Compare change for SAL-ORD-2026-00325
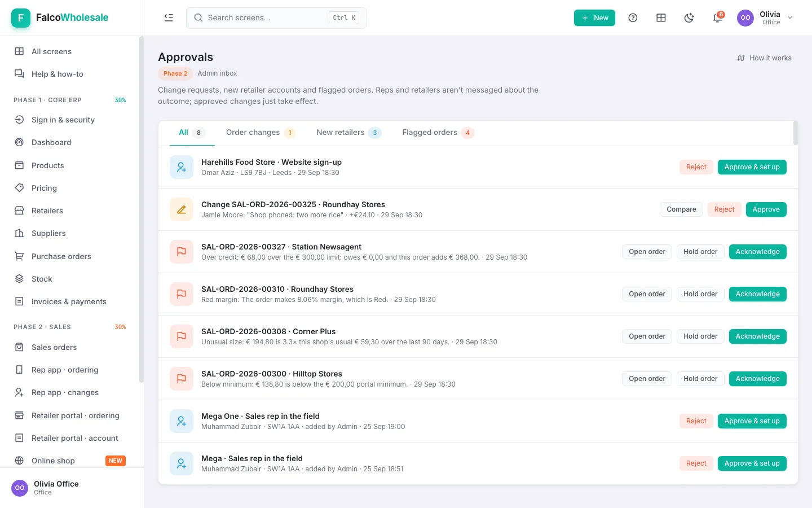Screen dimensions: 812x508 pos(681,209)
